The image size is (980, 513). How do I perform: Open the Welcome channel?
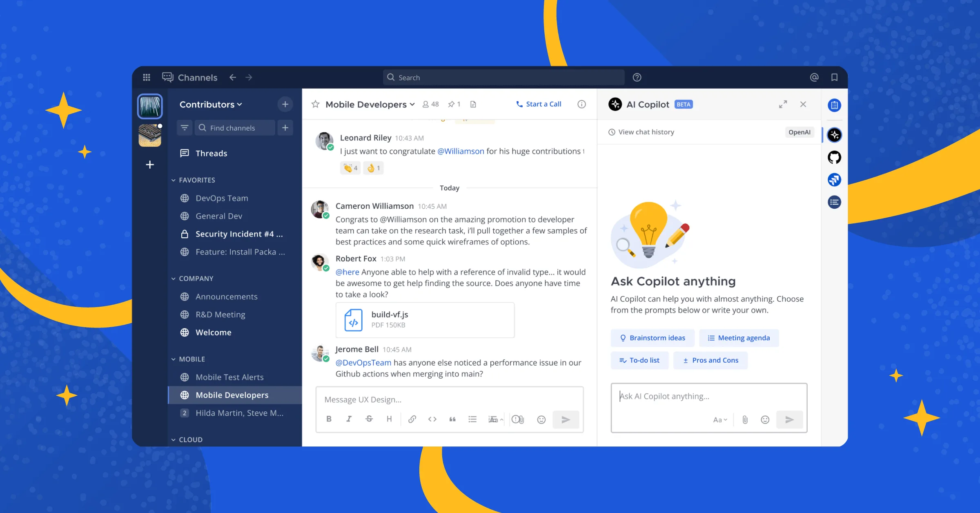235,332
